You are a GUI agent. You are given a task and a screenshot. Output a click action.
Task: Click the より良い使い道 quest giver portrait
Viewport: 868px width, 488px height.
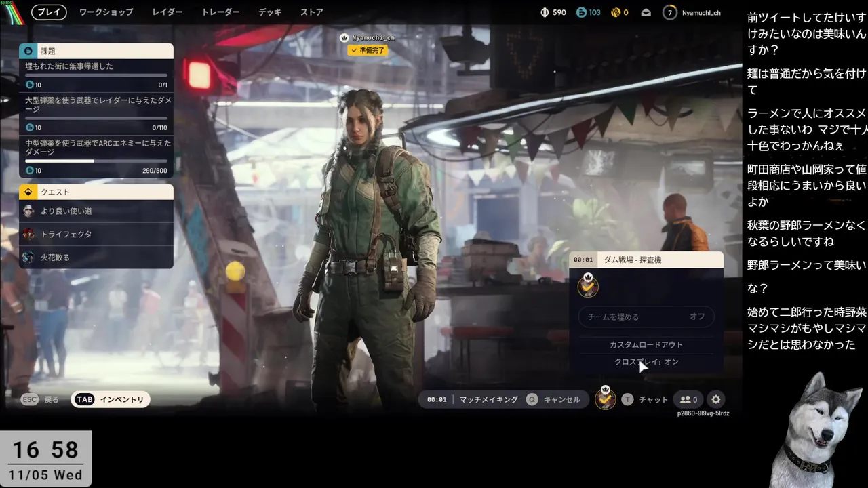point(28,211)
